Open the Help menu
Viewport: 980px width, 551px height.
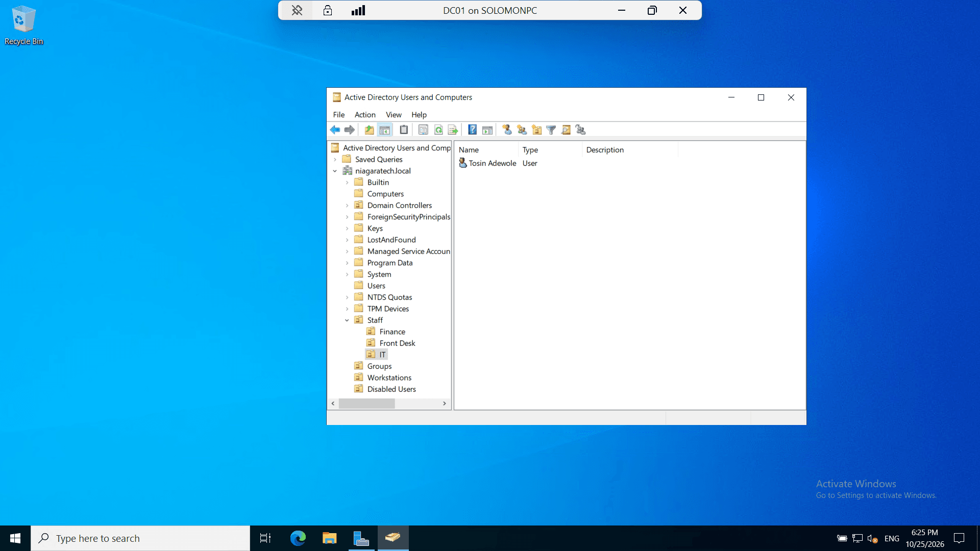tap(419, 115)
